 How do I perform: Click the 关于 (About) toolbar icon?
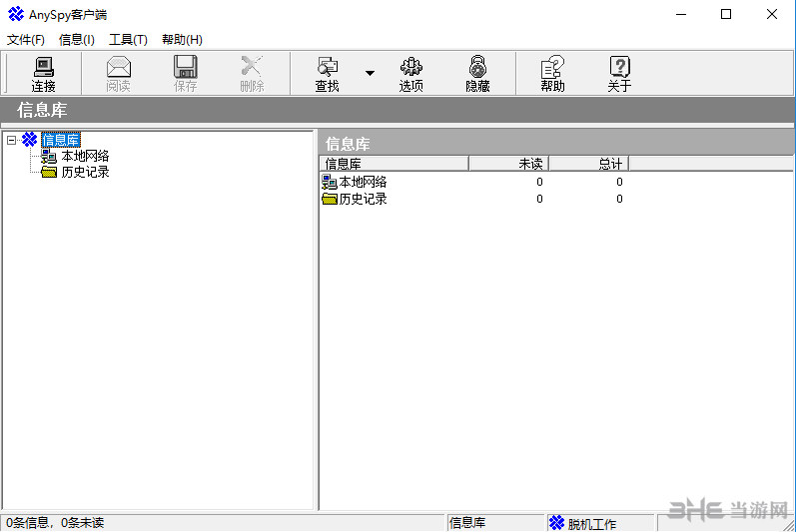619,73
